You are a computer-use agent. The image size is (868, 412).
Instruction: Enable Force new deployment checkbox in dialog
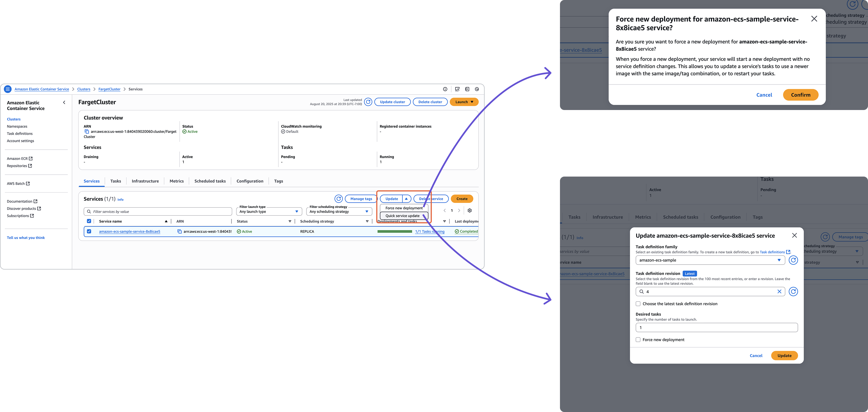tap(638, 340)
